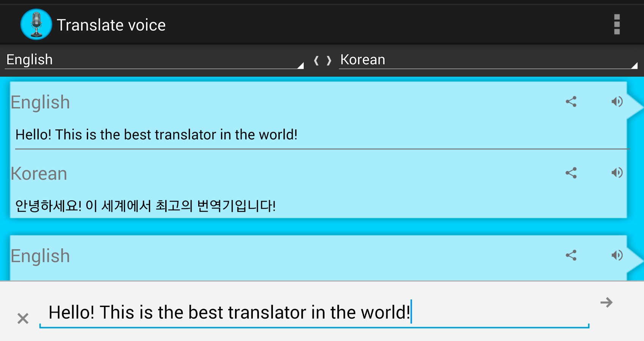The height and width of the screenshot is (341, 644).
Task: Share the Korean translation
Action: [572, 173]
